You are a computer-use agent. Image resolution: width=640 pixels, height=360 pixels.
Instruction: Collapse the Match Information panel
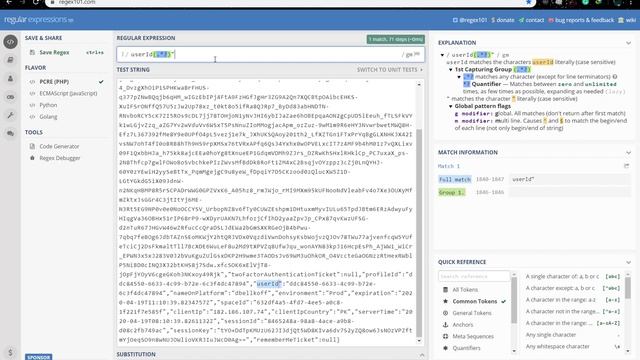pyautogui.click(x=628, y=153)
